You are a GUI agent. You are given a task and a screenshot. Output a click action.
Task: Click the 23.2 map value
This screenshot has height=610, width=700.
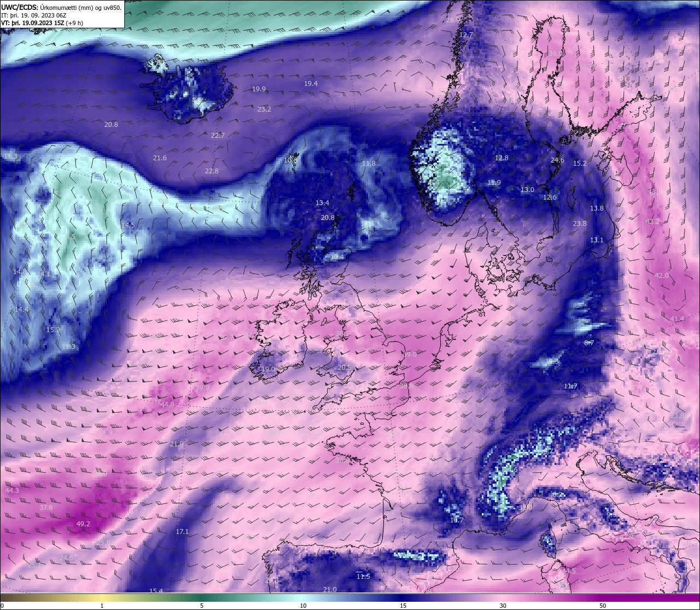tap(264, 109)
